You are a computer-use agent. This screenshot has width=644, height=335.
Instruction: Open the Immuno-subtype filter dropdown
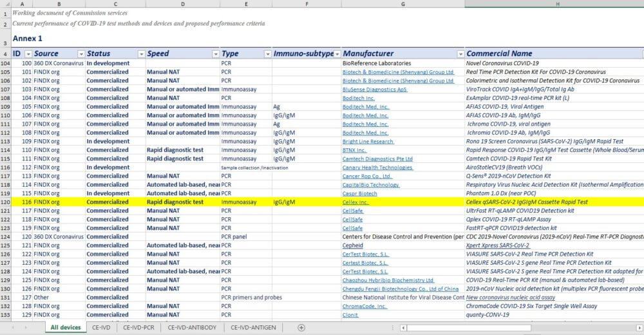[337, 53]
